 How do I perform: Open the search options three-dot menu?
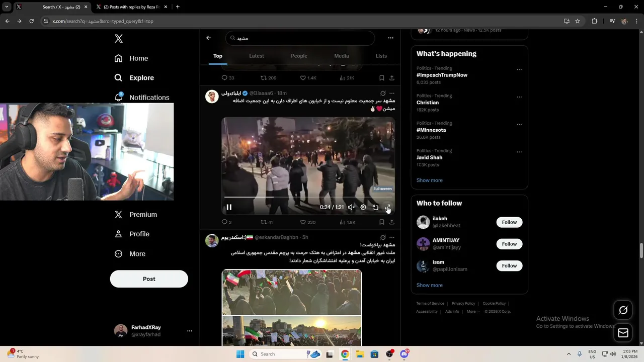coord(390,38)
